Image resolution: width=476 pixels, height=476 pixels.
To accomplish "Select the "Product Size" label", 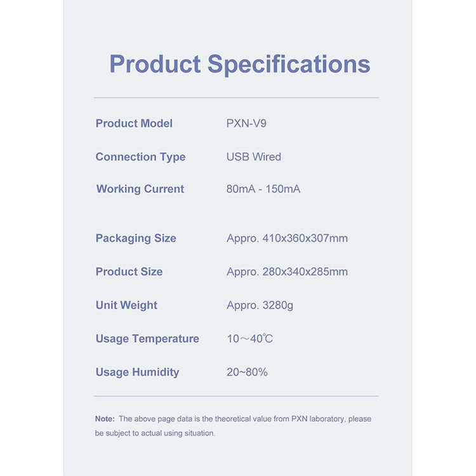I will [x=129, y=272].
